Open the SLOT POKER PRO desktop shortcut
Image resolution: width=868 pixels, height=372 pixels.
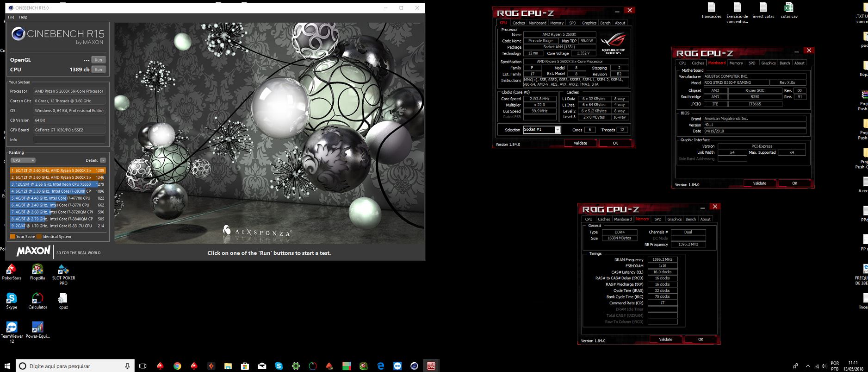(63, 274)
